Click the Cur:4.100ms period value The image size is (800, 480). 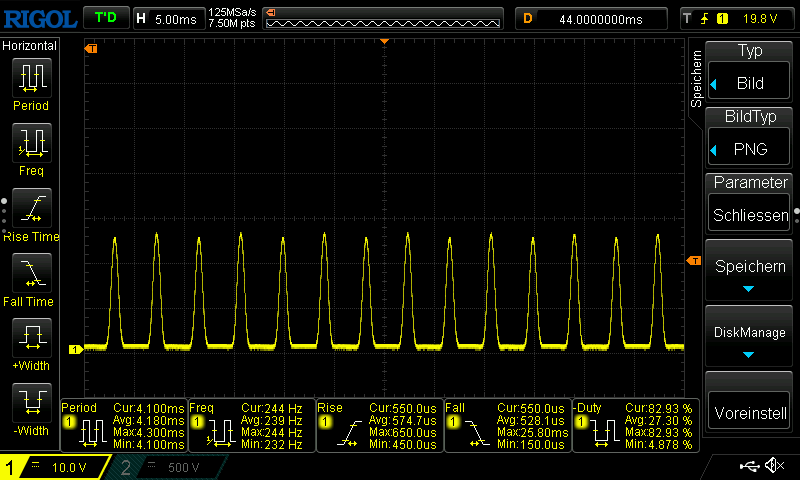coord(148,409)
